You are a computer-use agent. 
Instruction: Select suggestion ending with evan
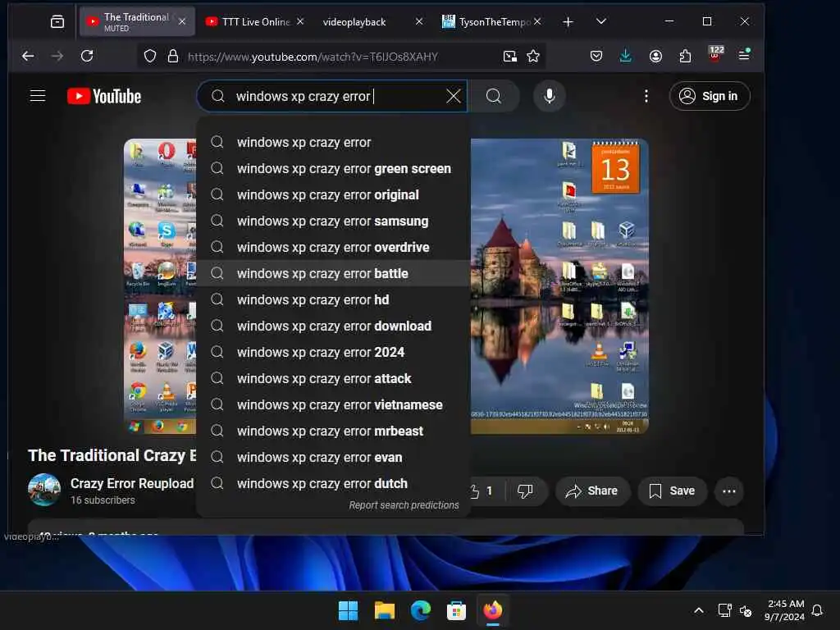(x=333, y=458)
